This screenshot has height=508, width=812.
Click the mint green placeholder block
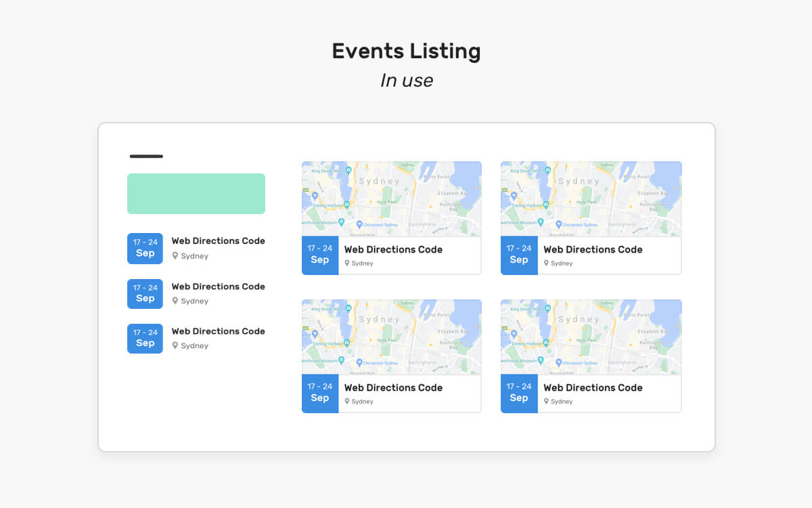pyautogui.click(x=196, y=194)
